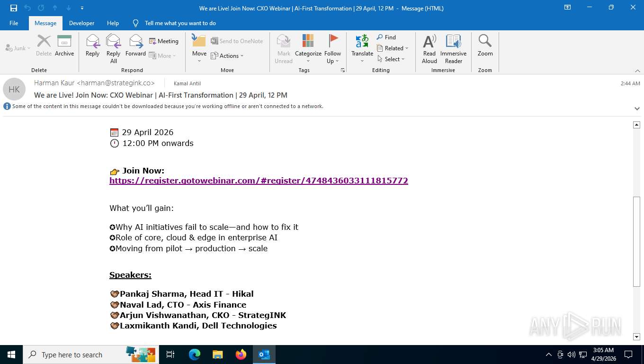Start Read Aloud
Screen dimensions: 644x364
pos(429,48)
